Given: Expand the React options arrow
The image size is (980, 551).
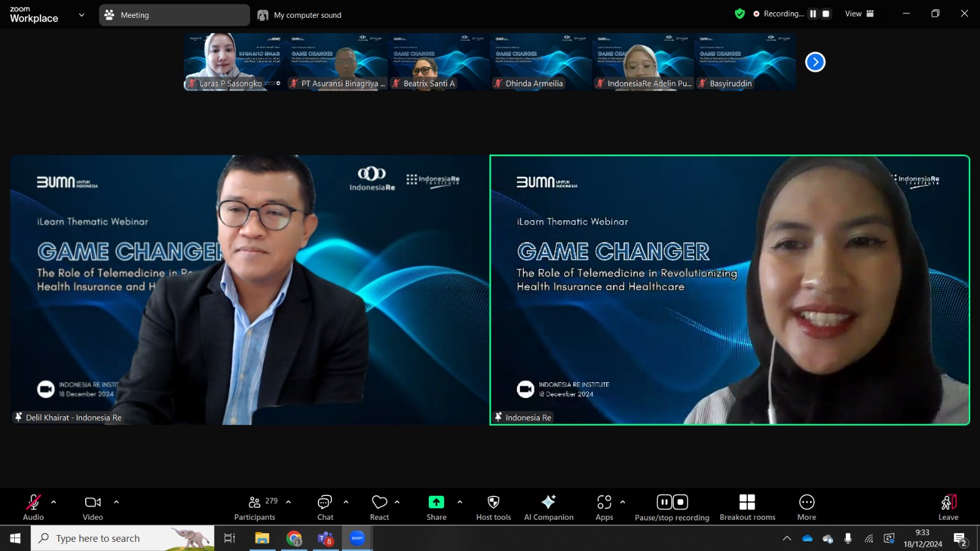Looking at the screenshot, I should (397, 502).
